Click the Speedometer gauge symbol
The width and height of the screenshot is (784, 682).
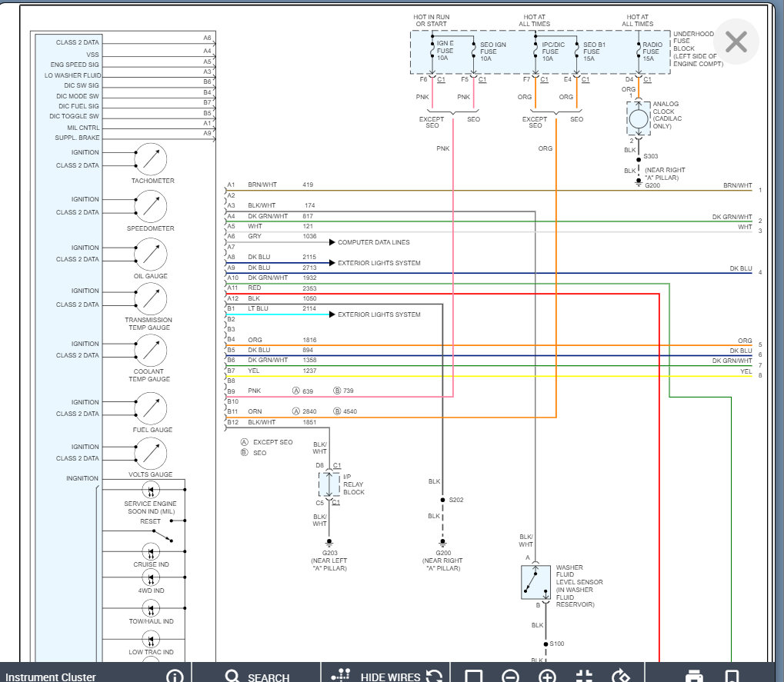(151, 206)
